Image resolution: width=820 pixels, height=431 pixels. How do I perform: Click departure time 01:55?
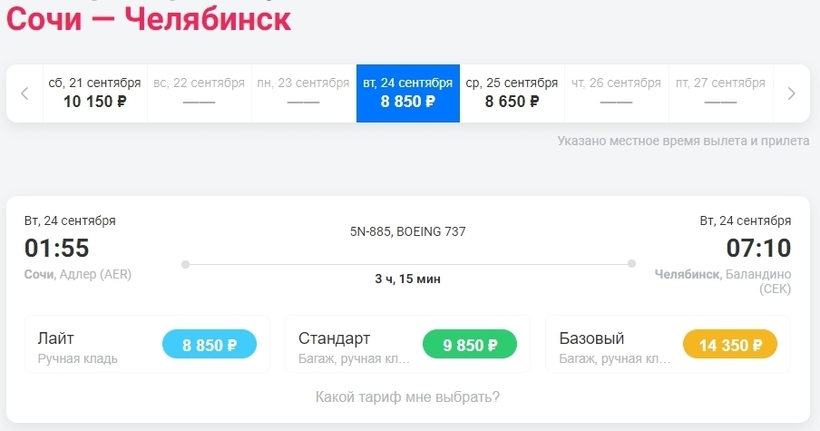57,248
